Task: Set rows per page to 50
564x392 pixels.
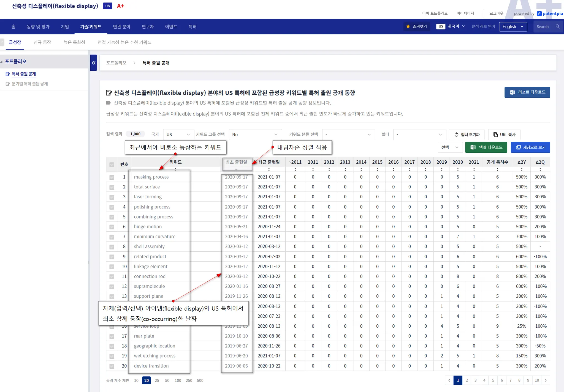Action: tap(167, 380)
